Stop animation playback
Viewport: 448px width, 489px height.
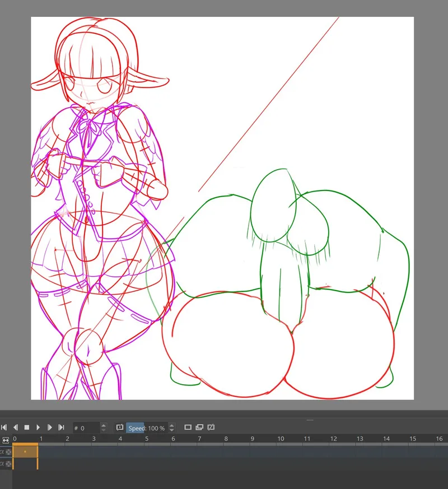tap(27, 427)
